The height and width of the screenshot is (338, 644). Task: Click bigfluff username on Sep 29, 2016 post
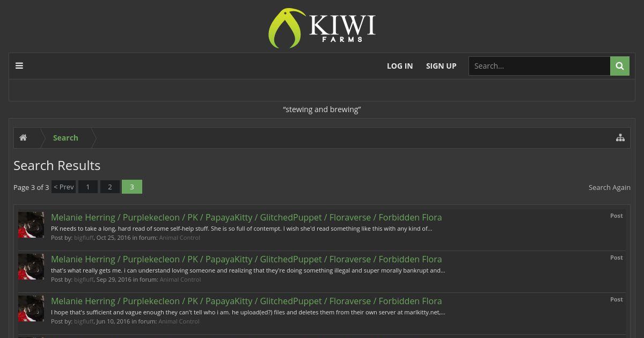84,280
